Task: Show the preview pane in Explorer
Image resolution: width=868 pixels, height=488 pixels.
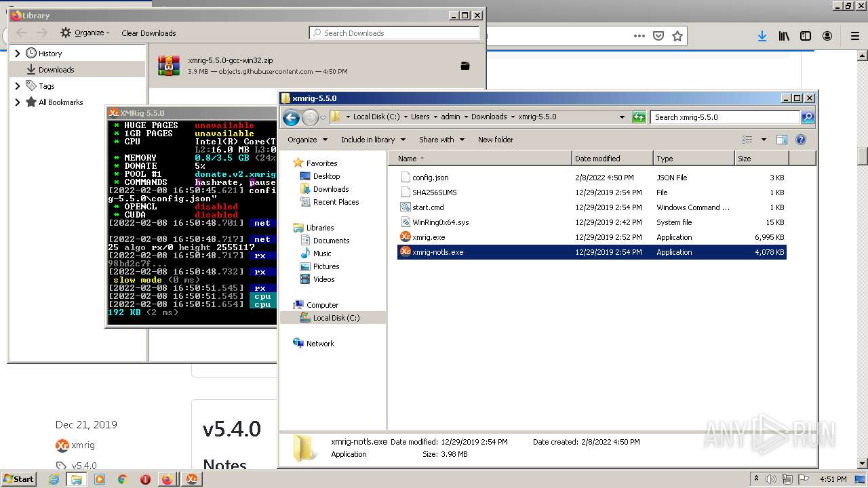Action: tap(782, 140)
